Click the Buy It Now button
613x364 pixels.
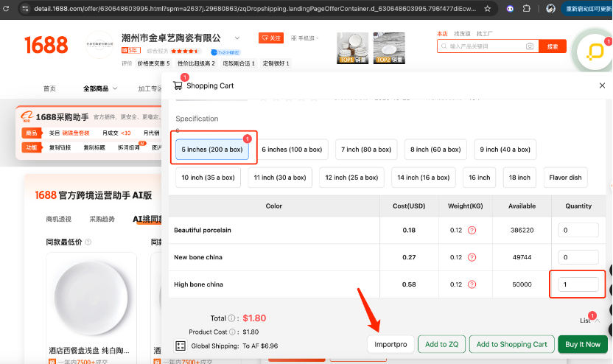coord(583,344)
